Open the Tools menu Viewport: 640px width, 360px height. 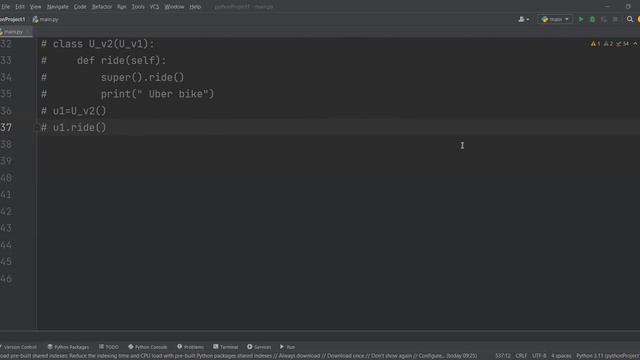(138, 7)
